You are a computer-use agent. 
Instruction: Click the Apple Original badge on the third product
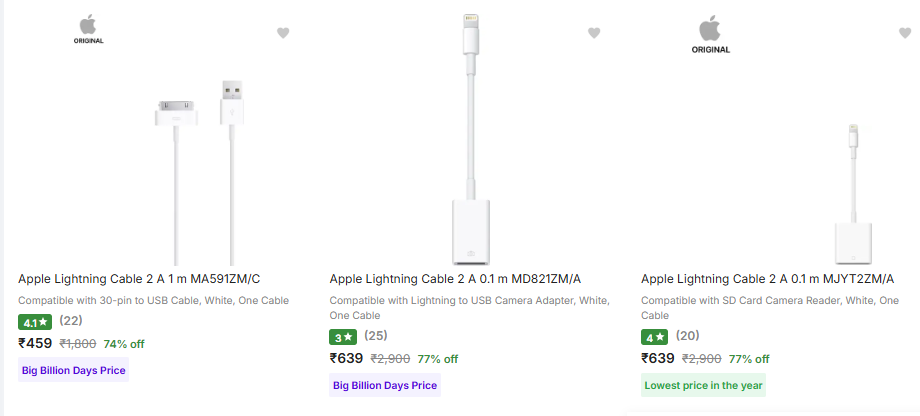(x=710, y=35)
